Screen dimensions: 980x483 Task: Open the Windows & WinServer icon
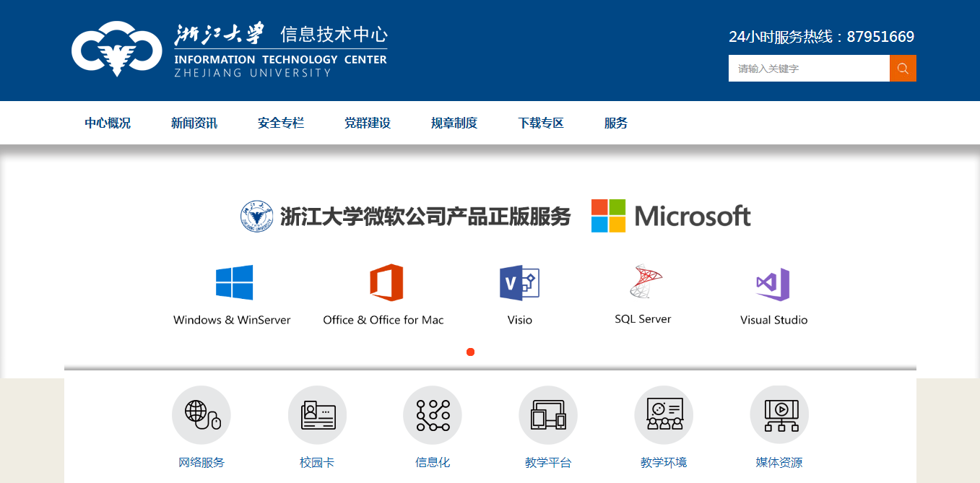pos(235,282)
